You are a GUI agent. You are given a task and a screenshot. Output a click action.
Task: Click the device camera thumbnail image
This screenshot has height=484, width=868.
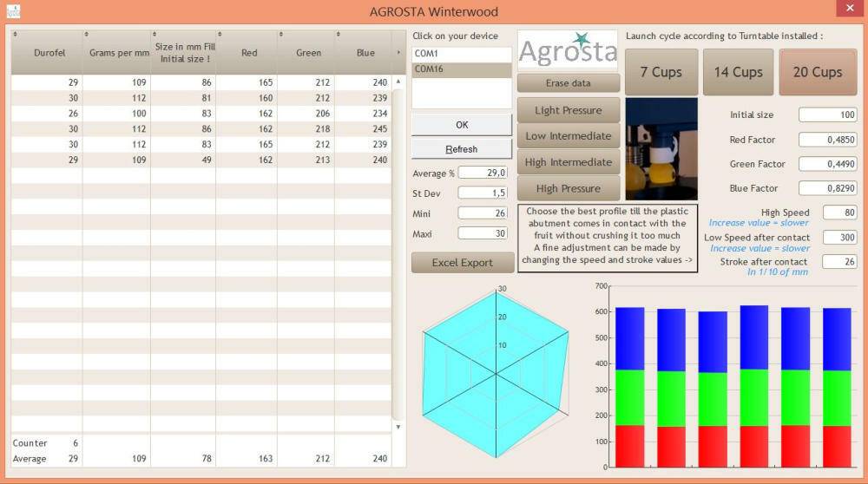pos(661,149)
